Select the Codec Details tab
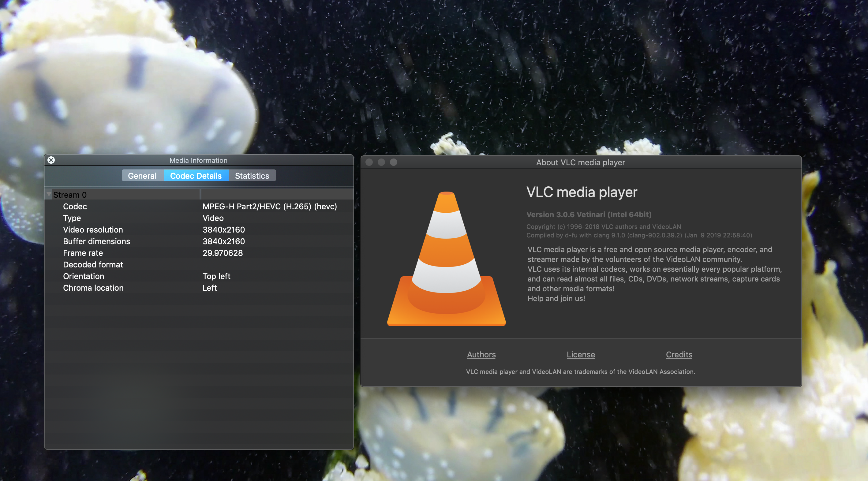This screenshot has height=481, width=868. click(196, 176)
